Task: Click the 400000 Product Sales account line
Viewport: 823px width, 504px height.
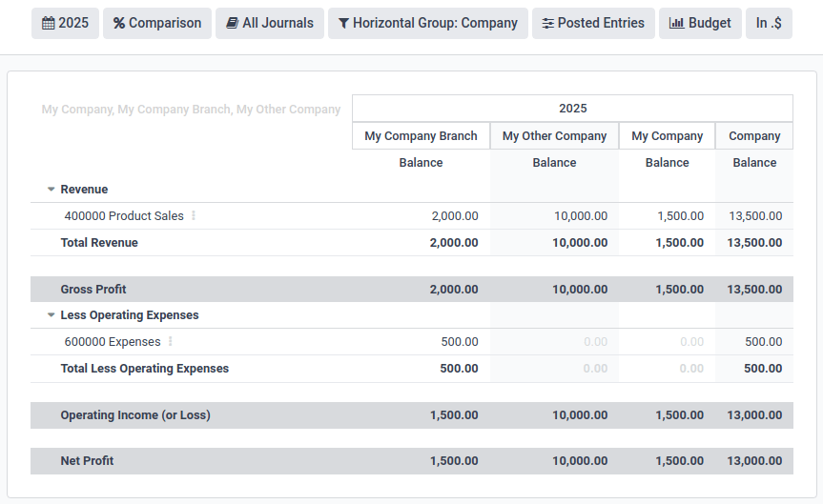Action: pyautogui.click(x=124, y=216)
